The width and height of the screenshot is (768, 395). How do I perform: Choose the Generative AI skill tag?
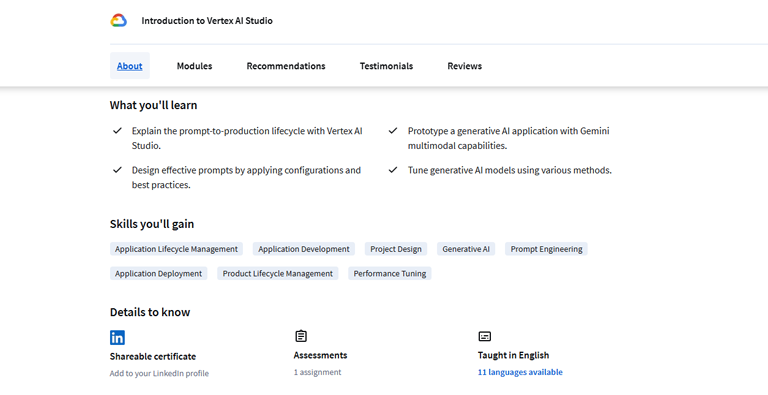pyautogui.click(x=466, y=249)
